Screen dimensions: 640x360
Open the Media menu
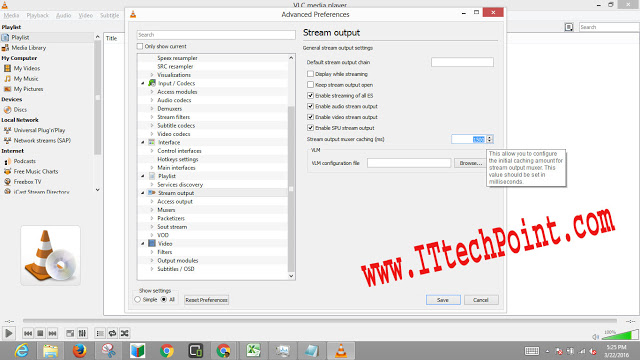[x=11, y=16]
